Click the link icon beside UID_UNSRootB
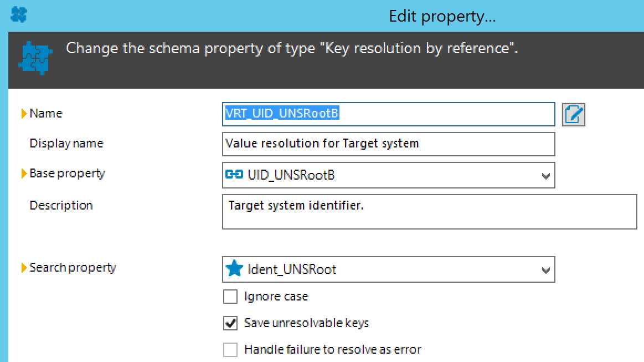 pyautogui.click(x=234, y=175)
